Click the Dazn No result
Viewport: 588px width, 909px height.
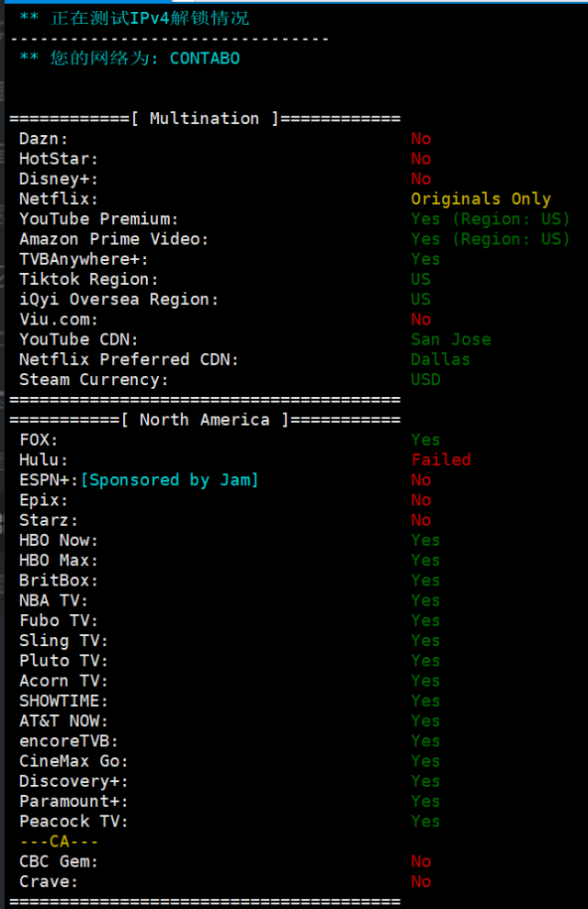point(421,139)
